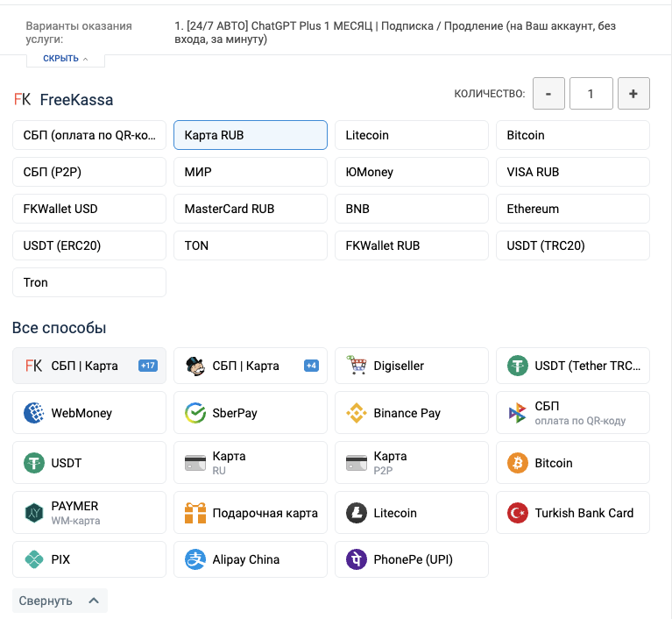Click the КОЛИЧЕСТВО label

click(x=490, y=94)
